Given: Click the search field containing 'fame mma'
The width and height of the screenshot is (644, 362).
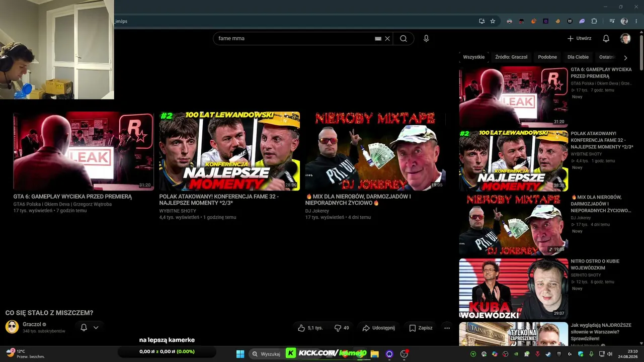Looking at the screenshot, I should point(302,38).
